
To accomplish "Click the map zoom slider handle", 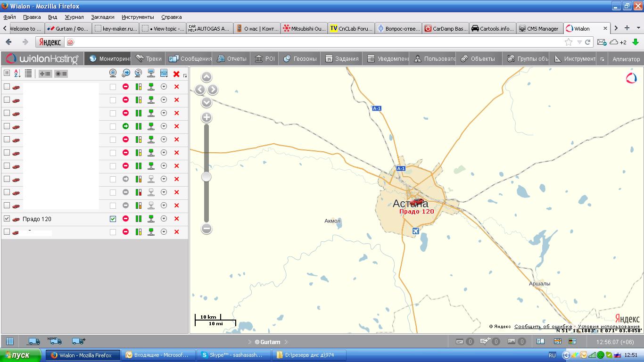I will [206, 177].
